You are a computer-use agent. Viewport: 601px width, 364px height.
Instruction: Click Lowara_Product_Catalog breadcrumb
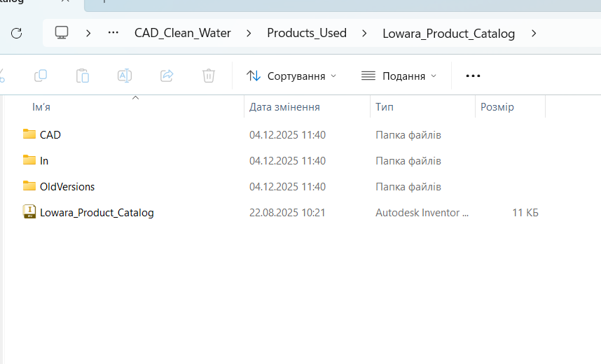(448, 34)
